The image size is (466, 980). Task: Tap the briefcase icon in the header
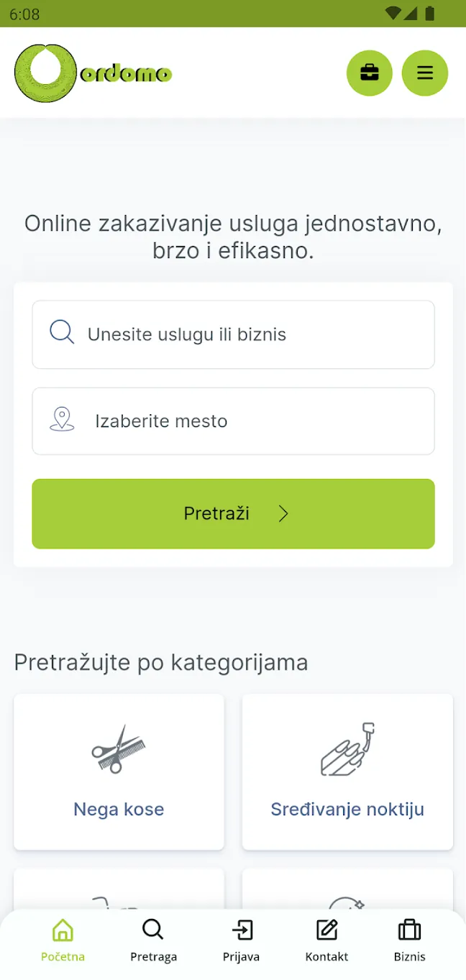370,73
